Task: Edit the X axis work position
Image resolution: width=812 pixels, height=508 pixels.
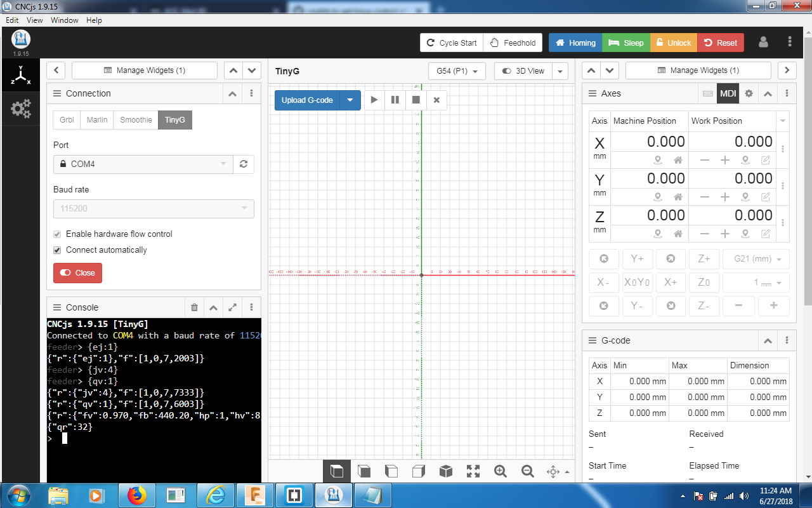Action: tap(766, 160)
